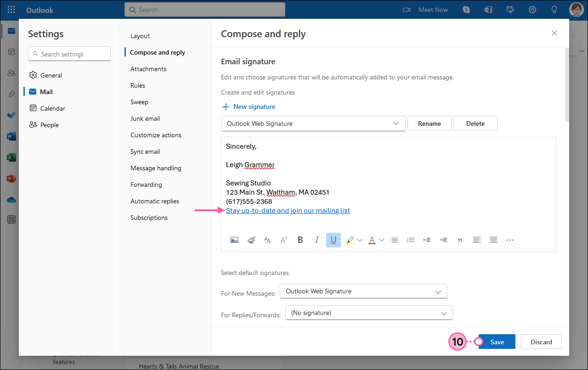Go to Layout settings
Image resolution: width=588 pixels, height=370 pixels.
pos(140,36)
